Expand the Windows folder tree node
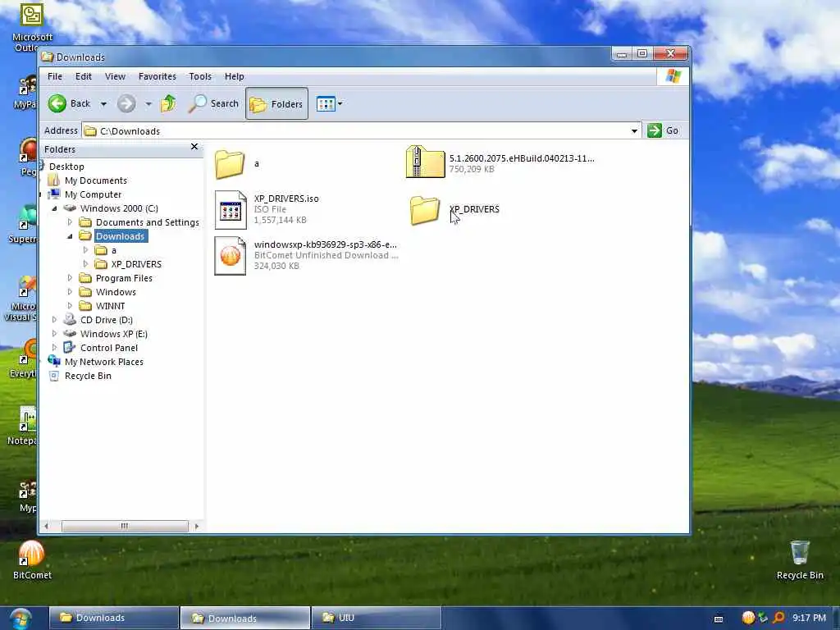Image resolution: width=840 pixels, height=630 pixels. point(70,291)
